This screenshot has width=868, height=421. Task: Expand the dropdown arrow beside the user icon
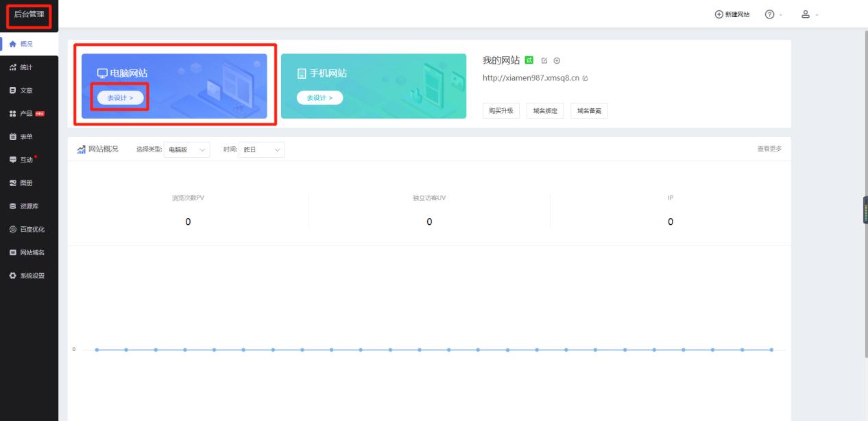(x=817, y=14)
